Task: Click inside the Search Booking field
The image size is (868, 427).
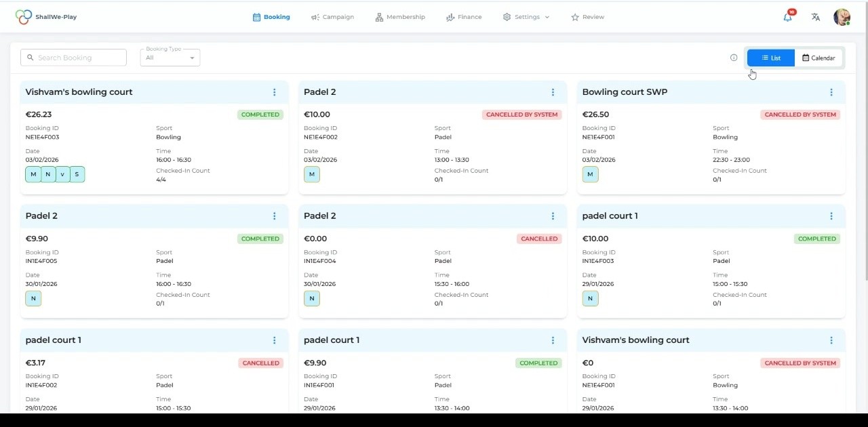Action: click(73, 58)
